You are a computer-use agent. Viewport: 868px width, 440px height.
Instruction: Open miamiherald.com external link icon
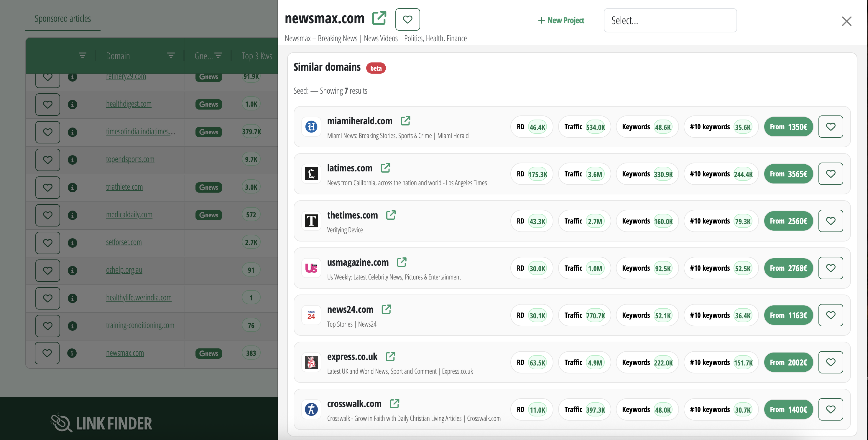(x=405, y=121)
